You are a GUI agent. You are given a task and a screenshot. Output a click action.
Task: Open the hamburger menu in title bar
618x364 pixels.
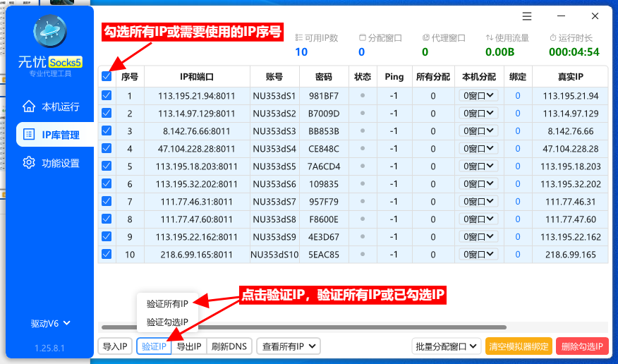(x=527, y=16)
